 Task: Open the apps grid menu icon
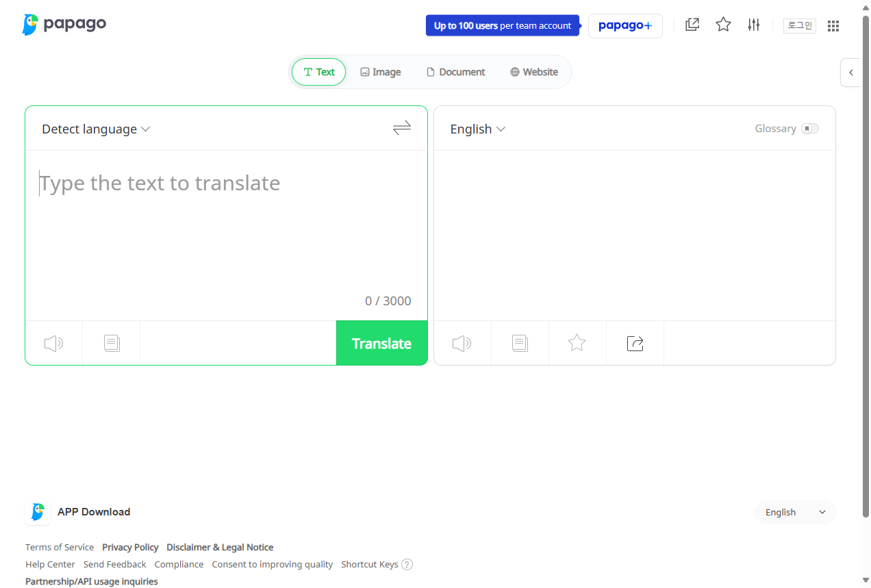[x=833, y=26]
